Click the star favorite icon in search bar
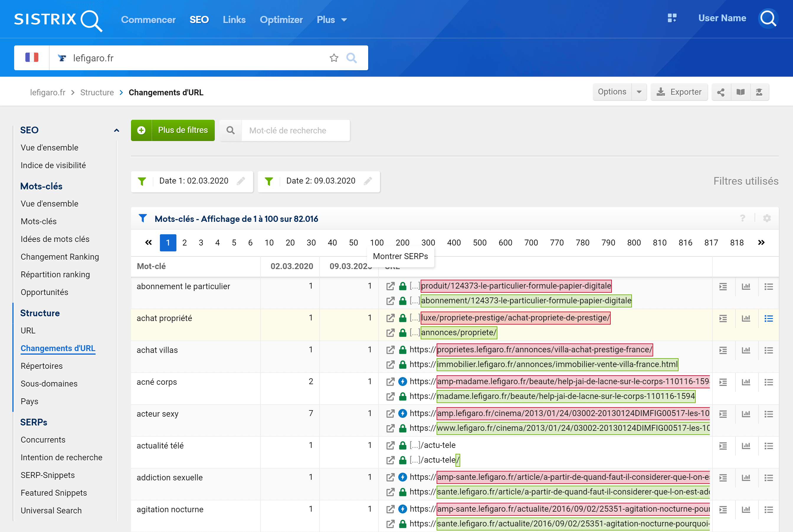 pos(334,58)
